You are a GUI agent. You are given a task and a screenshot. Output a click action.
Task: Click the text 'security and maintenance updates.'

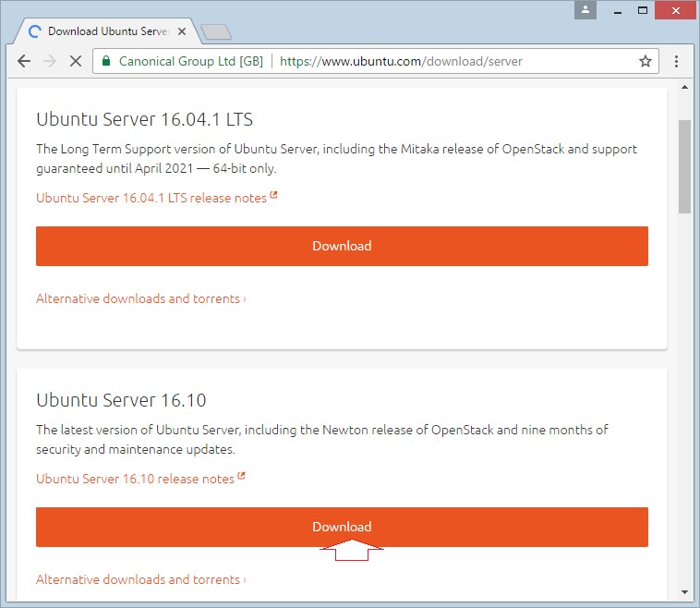click(x=136, y=449)
